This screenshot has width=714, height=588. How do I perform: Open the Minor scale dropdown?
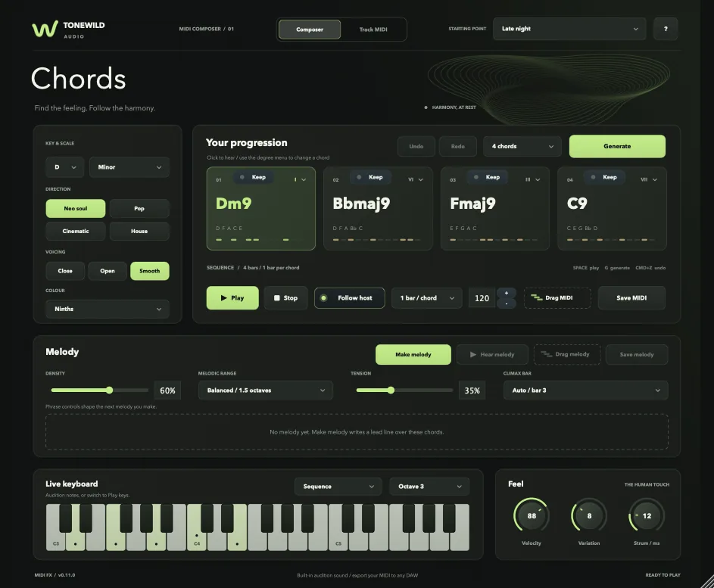pos(129,167)
